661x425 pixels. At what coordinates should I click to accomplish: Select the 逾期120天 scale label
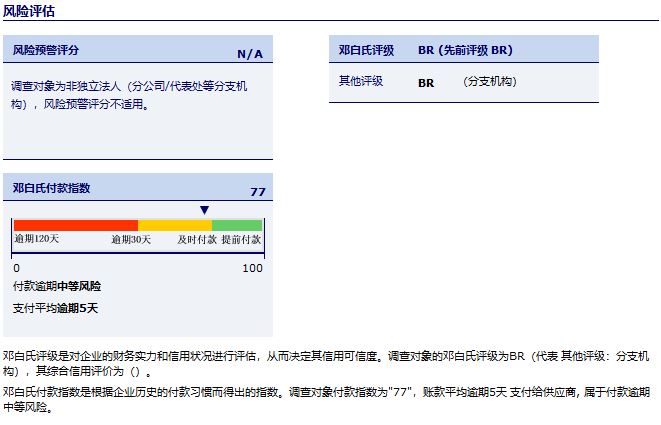coord(37,239)
